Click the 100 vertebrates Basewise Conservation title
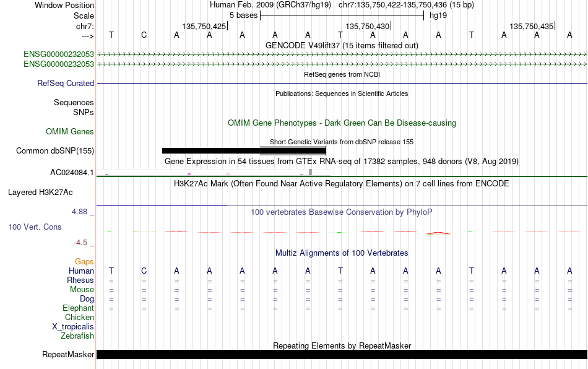The width and height of the screenshot is (588, 369). (x=342, y=212)
